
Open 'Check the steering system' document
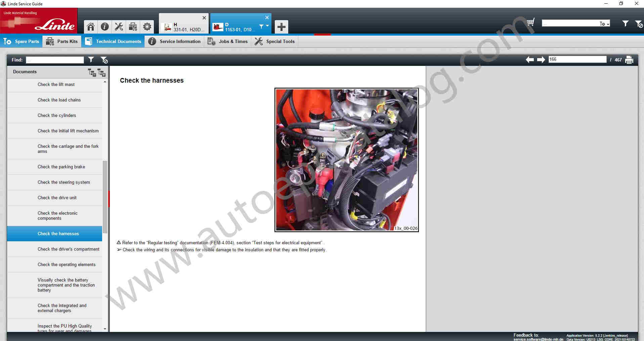(54, 182)
